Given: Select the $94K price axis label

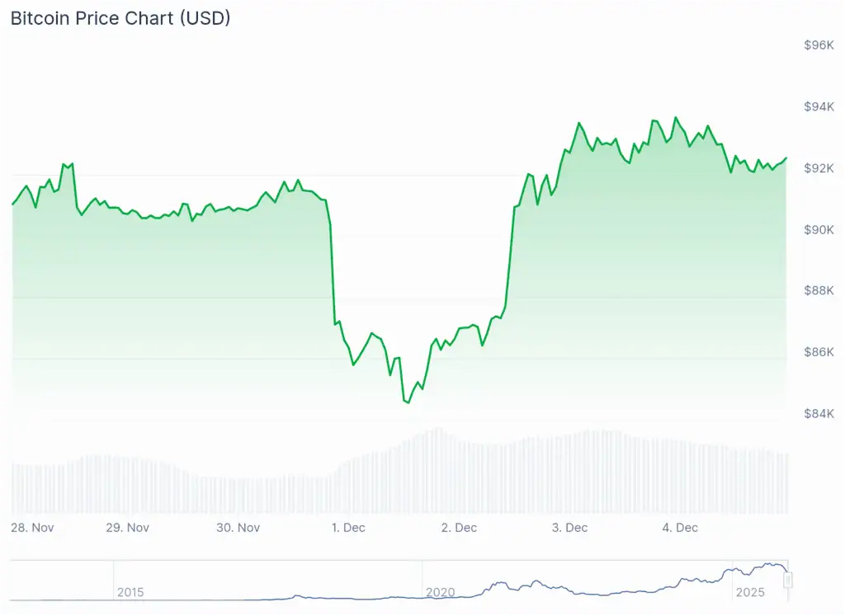Looking at the screenshot, I should click(x=819, y=106).
